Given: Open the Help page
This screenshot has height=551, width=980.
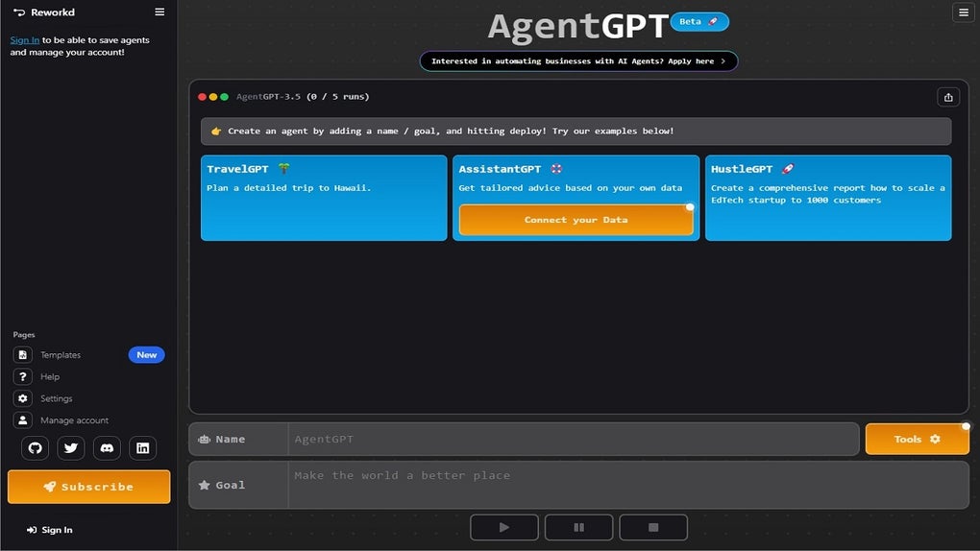Looking at the screenshot, I should click(x=50, y=376).
